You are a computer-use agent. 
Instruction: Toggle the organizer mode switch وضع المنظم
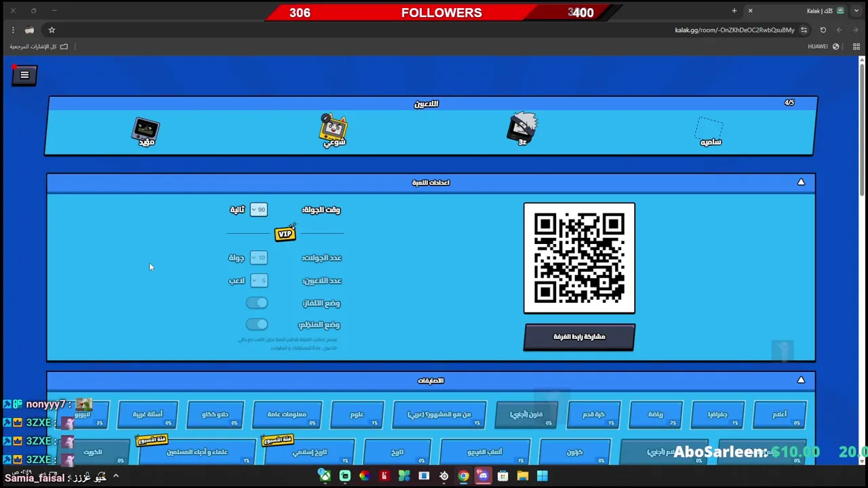257,325
